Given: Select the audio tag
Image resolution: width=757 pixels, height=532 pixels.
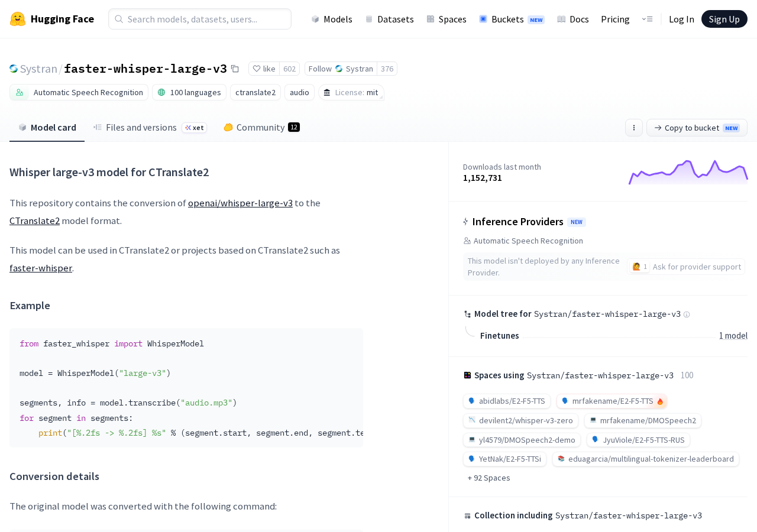Looking at the screenshot, I should (x=299, y=92).
